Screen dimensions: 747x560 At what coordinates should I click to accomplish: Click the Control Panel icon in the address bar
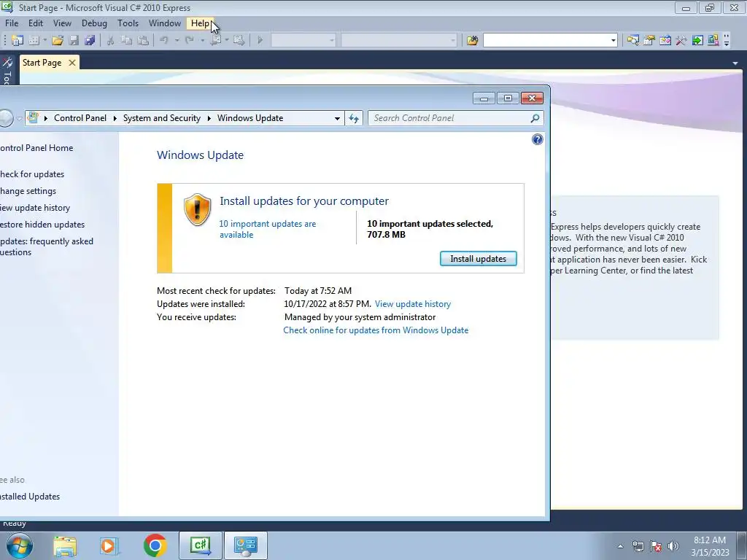click(33, 117)
